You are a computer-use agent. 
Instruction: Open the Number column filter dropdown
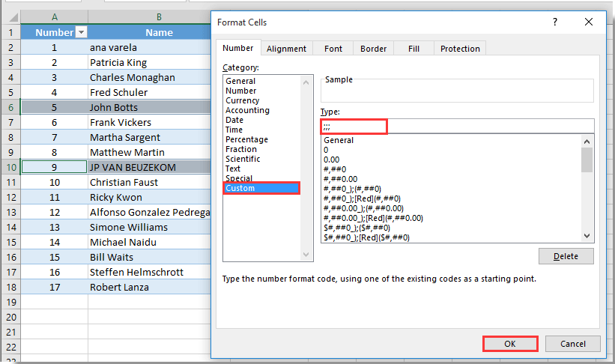(81, 32)
